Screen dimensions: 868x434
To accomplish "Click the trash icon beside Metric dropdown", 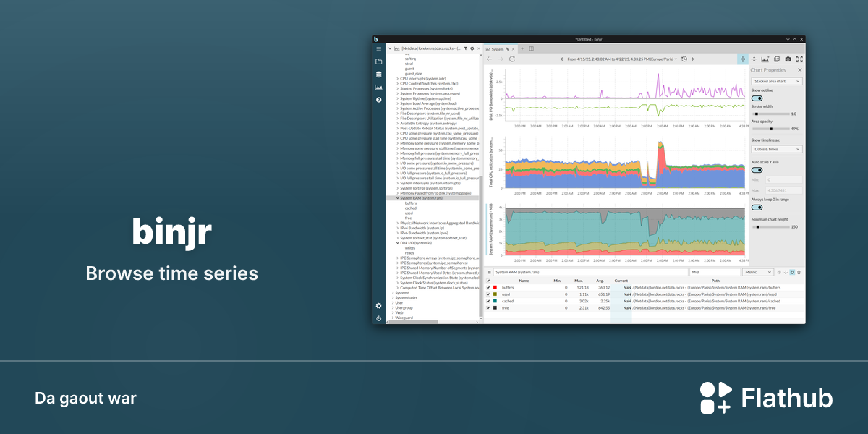I will (799, 272).
